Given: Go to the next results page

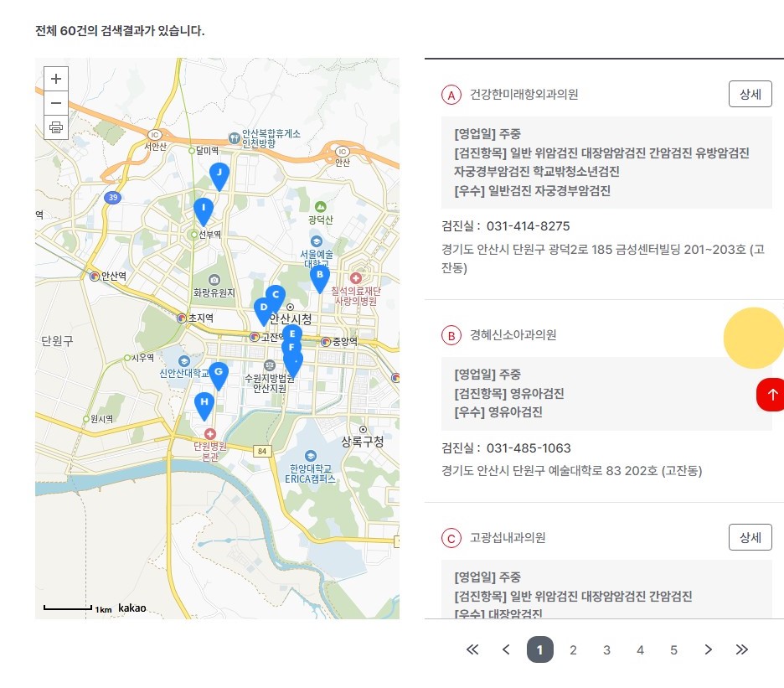Looking at the screenshot, I should click(x=708, y=649).
